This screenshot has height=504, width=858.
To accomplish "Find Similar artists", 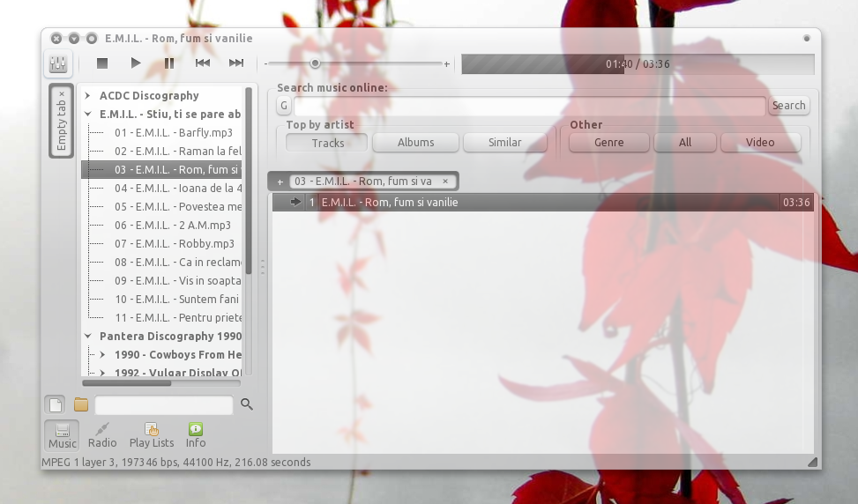I will [504, 143].
